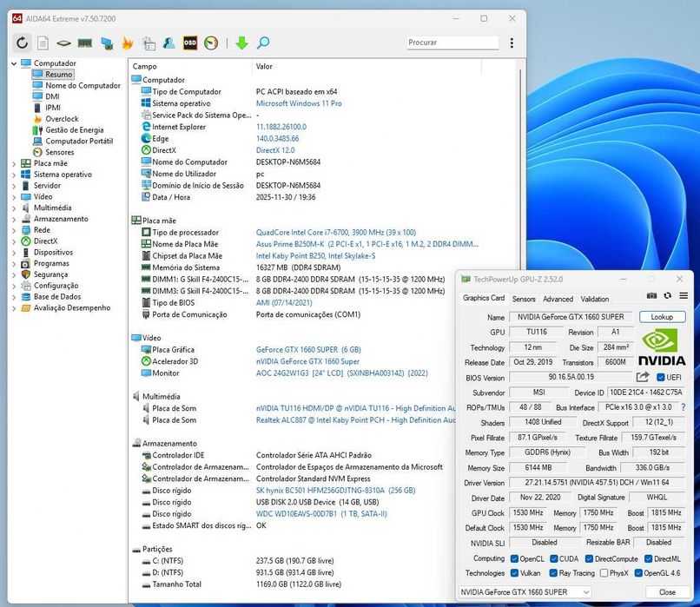Click the magnifier search icon in AIDA64 toolbar

263,43
